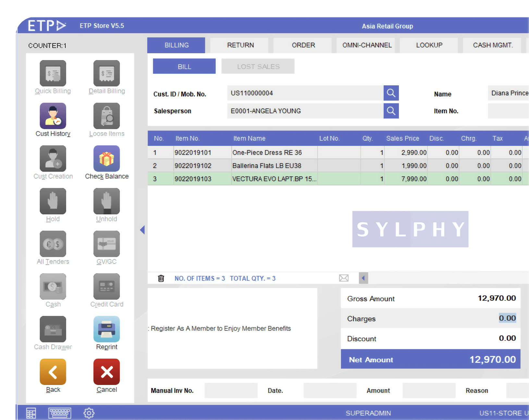Click the Check Balance gift icon

tap(106, 159)
